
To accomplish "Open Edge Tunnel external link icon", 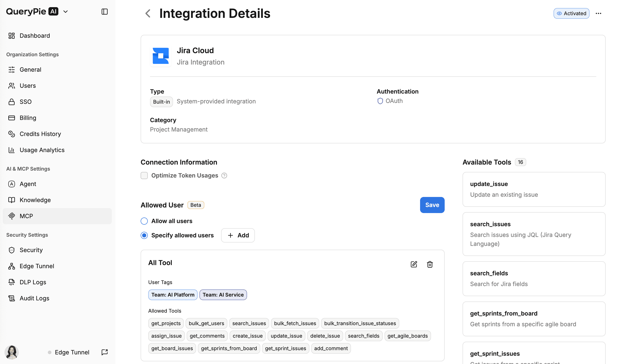I will (104, 352).
